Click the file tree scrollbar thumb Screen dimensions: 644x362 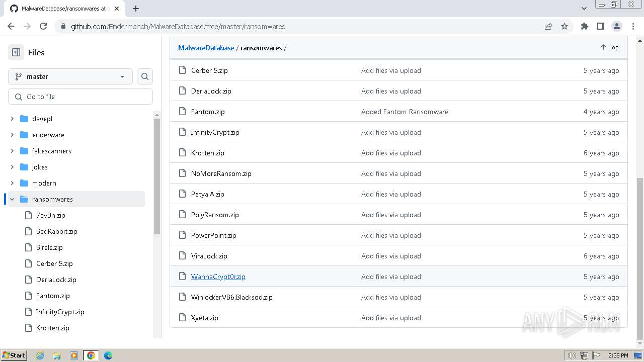(157, 176)
